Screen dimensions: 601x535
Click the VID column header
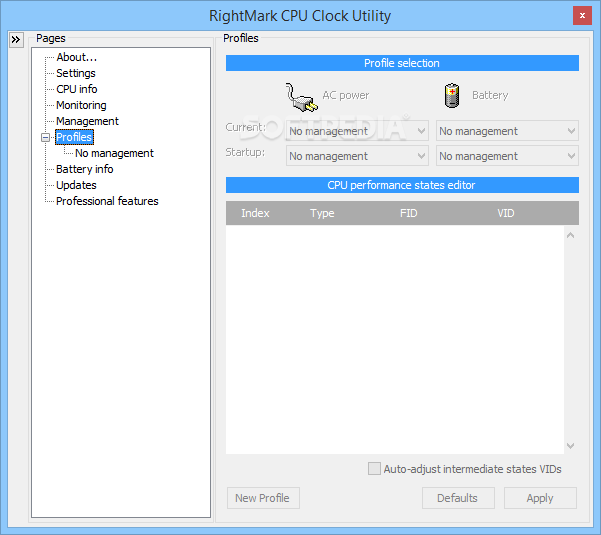506,213
